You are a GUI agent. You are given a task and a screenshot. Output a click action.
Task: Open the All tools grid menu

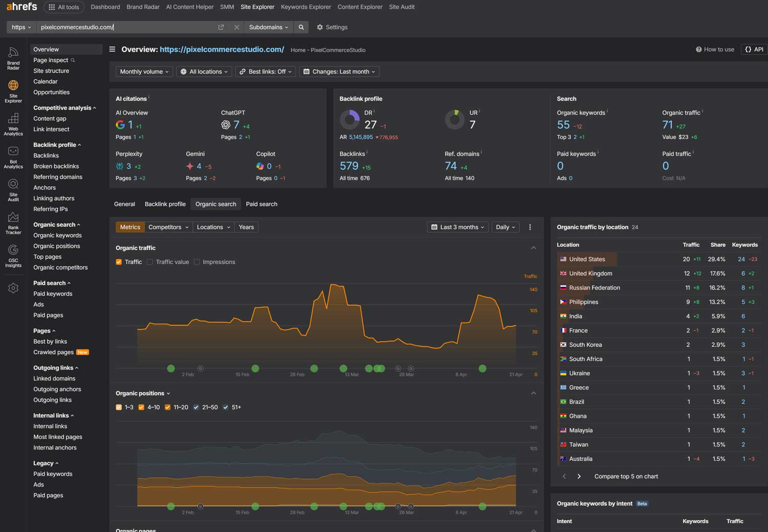pos(63,7)
